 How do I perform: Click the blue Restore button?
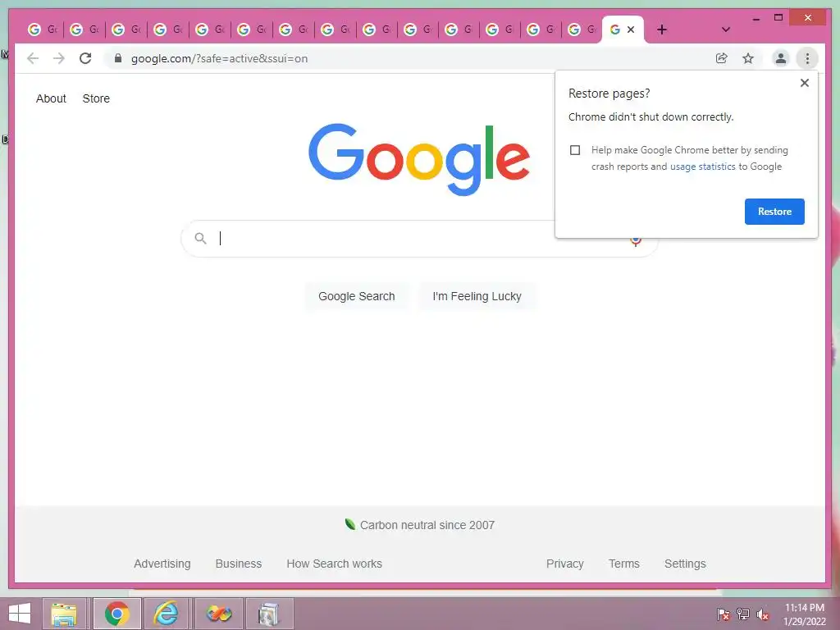coord(774,212)
